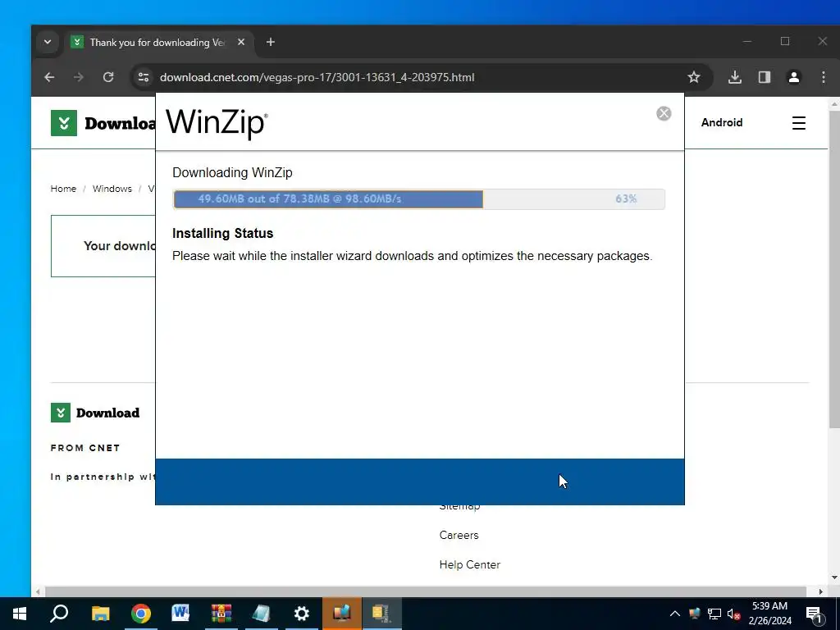840x630 pixels.
Task: Open WinRAR from taskbar
Action: [x=221, y=614]
